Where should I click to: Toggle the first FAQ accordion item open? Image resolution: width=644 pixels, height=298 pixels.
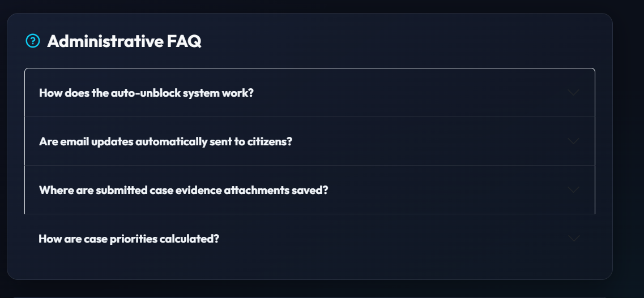pos(310,93)
